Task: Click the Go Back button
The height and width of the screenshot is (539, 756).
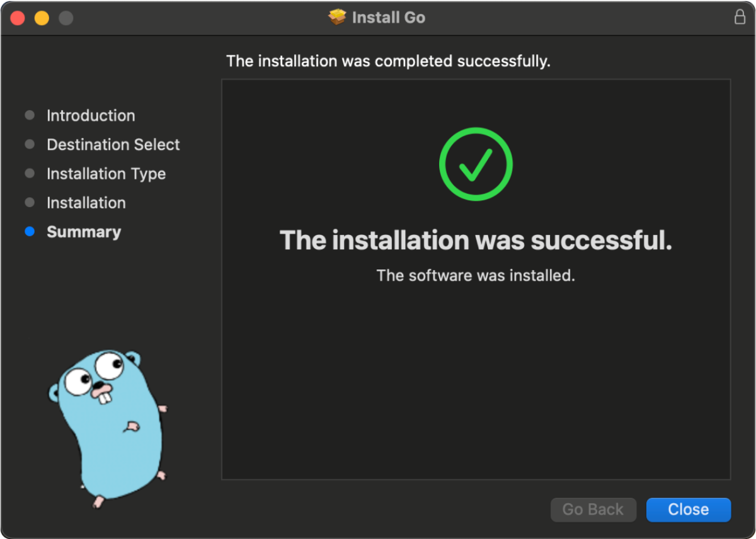Action: point(593,509)
